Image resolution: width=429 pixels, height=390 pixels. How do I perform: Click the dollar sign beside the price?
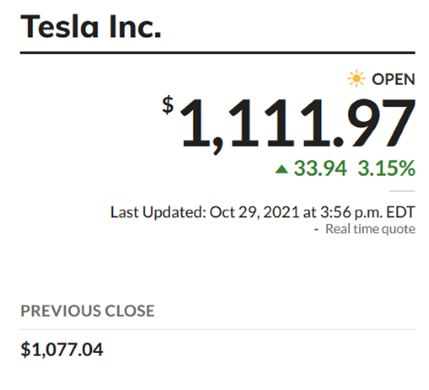pos(168,105)
